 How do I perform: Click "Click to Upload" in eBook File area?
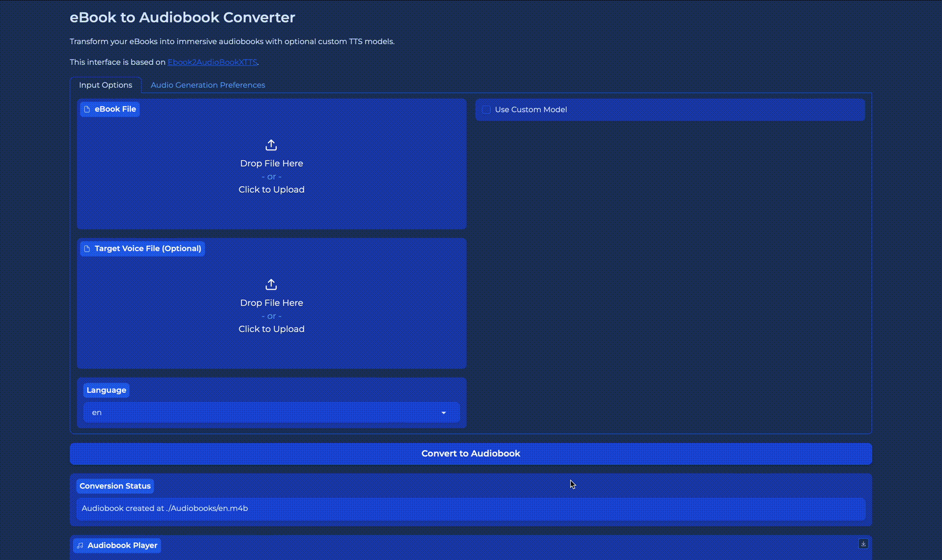tap(271, 190)
